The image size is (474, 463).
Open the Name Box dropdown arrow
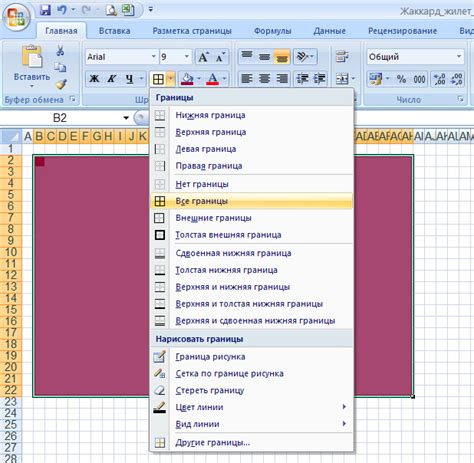click(126, 118)
